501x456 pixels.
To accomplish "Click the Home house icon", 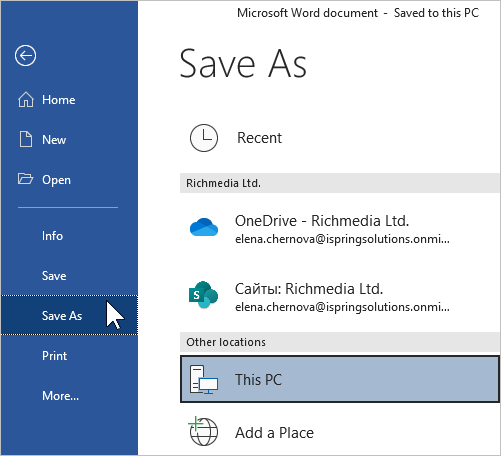I will [26, 100].
